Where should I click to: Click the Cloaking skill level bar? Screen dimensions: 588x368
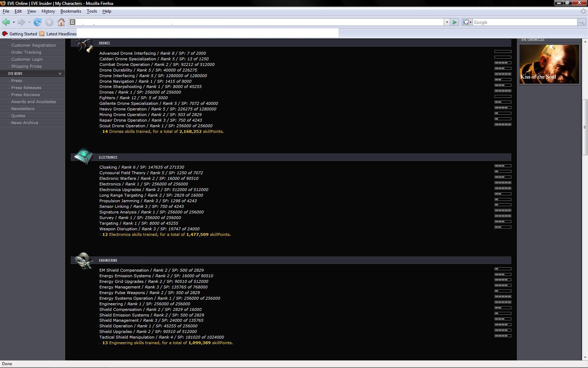pyautogui.click(x=503, y=166)
